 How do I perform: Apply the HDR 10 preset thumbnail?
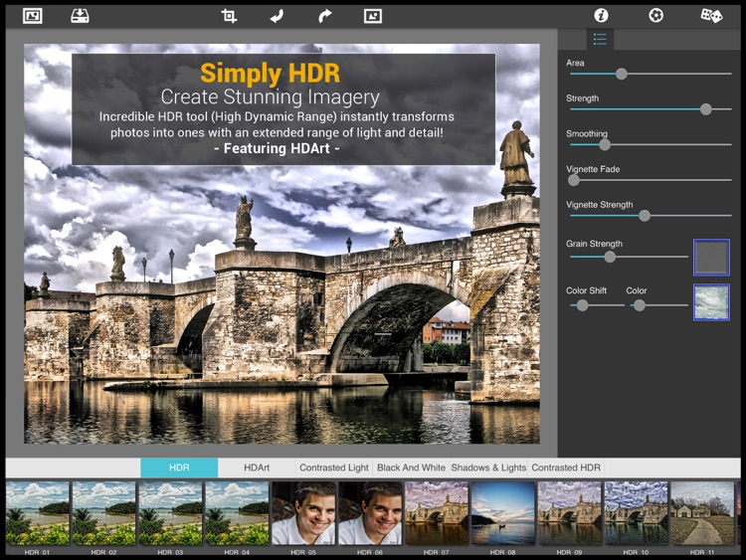click(x=637, y=513)
